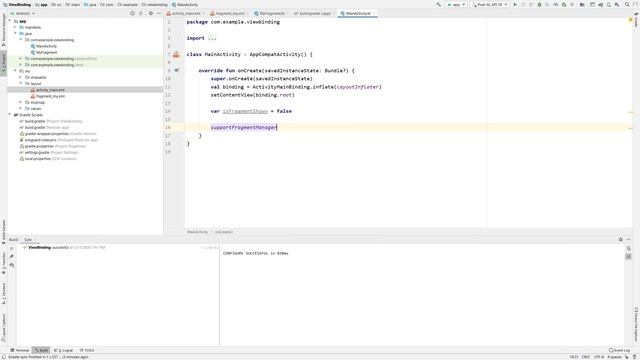Open the Pixel XL API 29 device dropdown
Viewport: 640px width, 360px height.
(490, 4)
